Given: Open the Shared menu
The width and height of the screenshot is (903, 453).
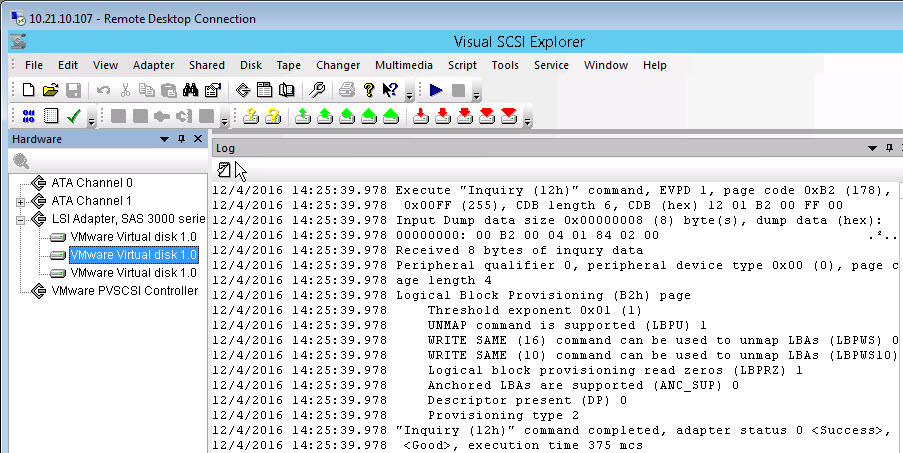Looking at the screenshot, I should (x=207, y=65).
